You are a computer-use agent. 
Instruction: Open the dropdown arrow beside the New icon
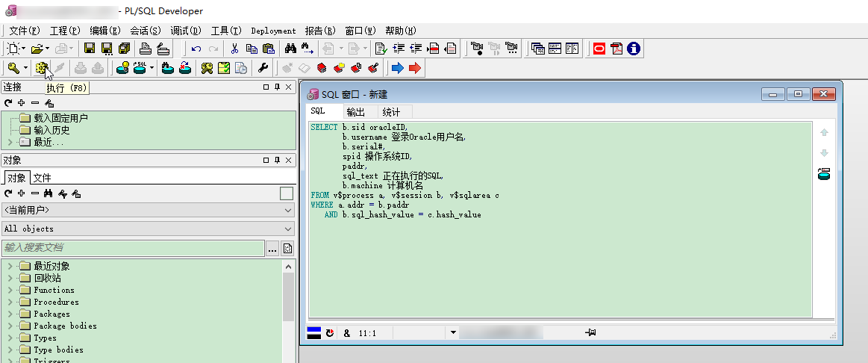(x=24, y=49)
